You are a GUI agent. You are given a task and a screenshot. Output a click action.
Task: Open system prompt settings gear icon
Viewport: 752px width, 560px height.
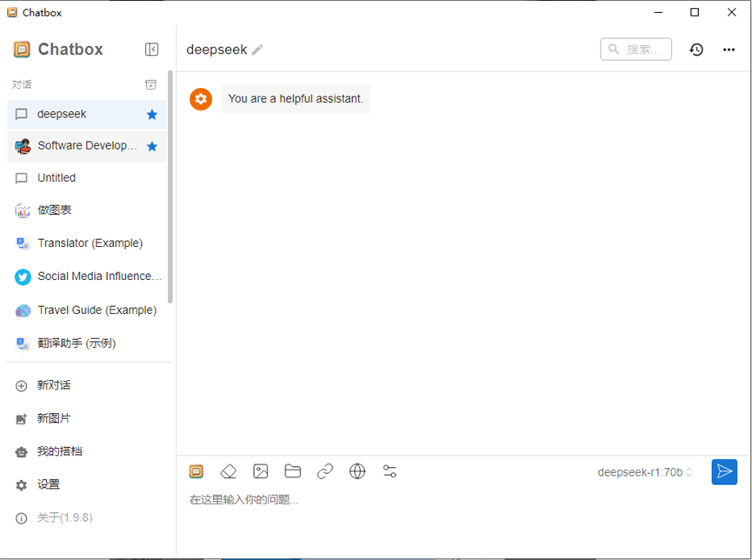coord(201,99)
